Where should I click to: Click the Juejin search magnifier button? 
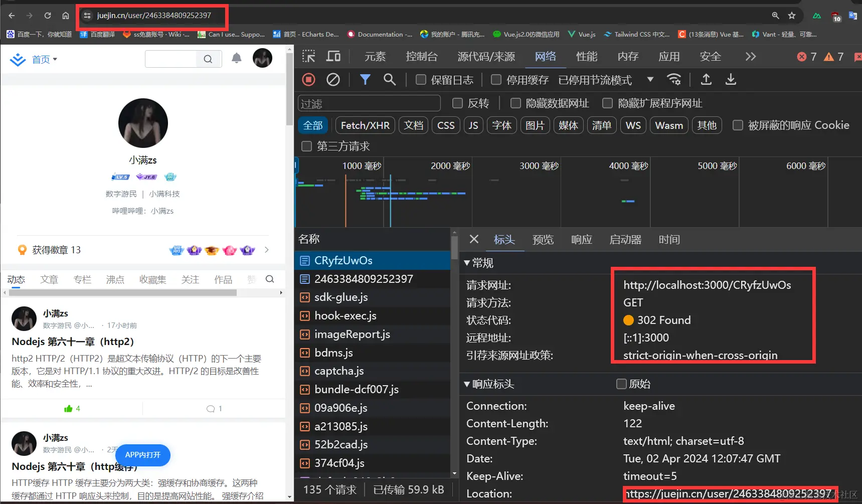coord(208,59)
